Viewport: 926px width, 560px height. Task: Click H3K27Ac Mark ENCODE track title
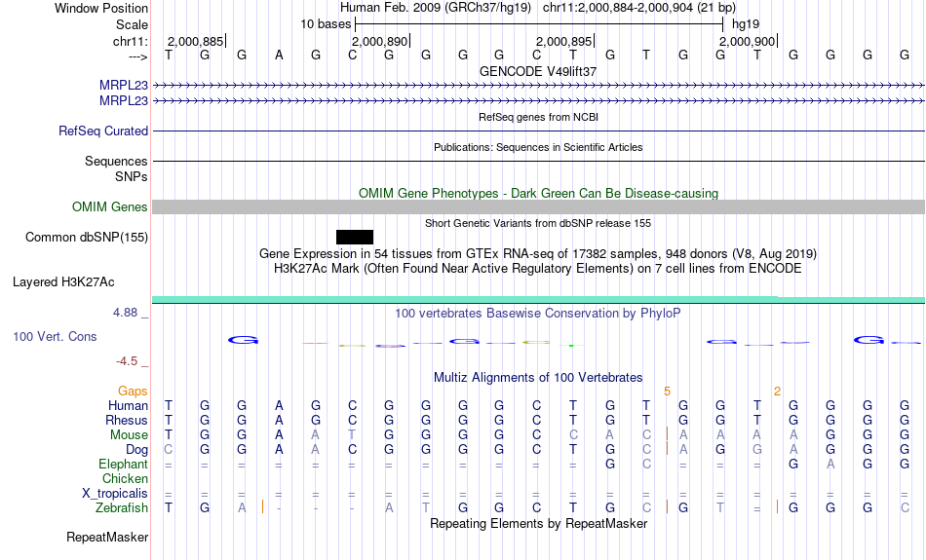coord(538,269)
